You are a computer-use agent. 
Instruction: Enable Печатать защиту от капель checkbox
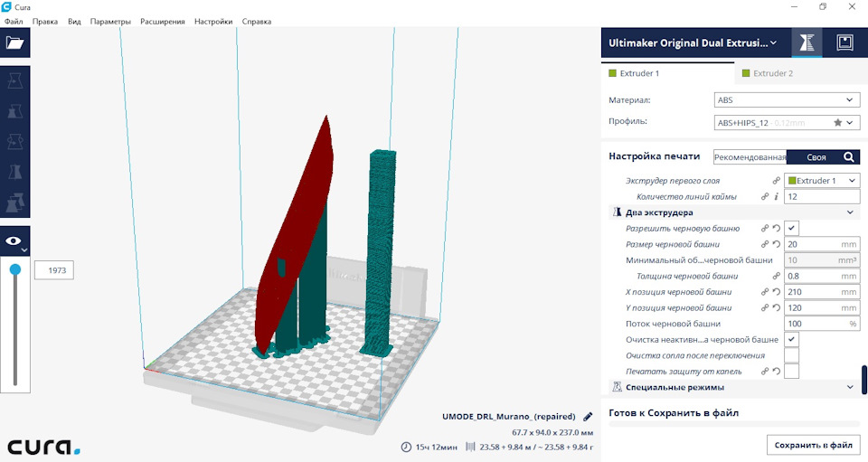pyautogui.click(x=792, y=372)
